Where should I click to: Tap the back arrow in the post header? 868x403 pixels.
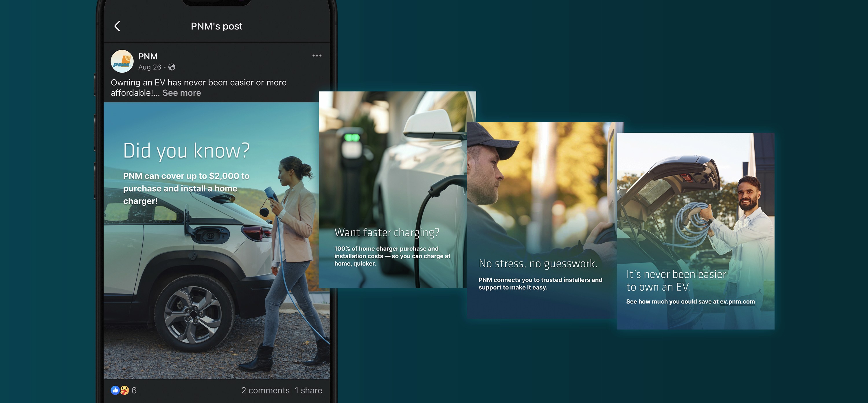point(117,26)
